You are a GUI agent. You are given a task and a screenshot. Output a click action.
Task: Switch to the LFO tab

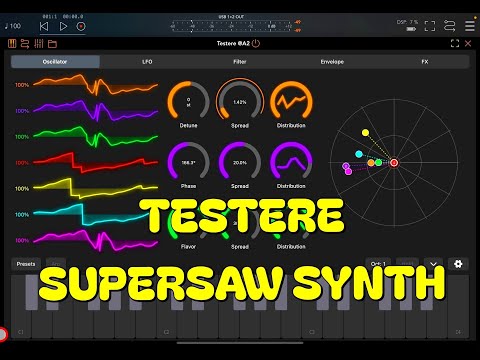point(147,62)
